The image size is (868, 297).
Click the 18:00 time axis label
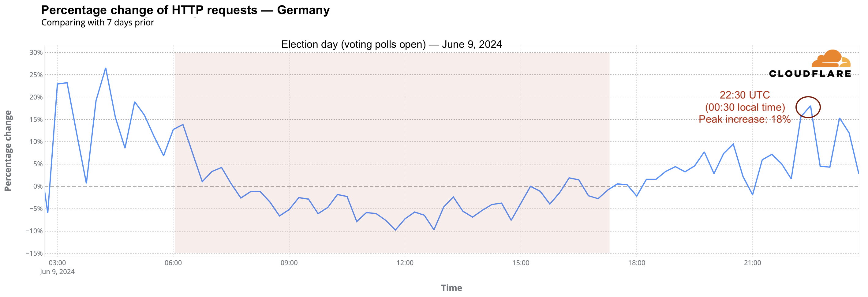click(637, 263)
